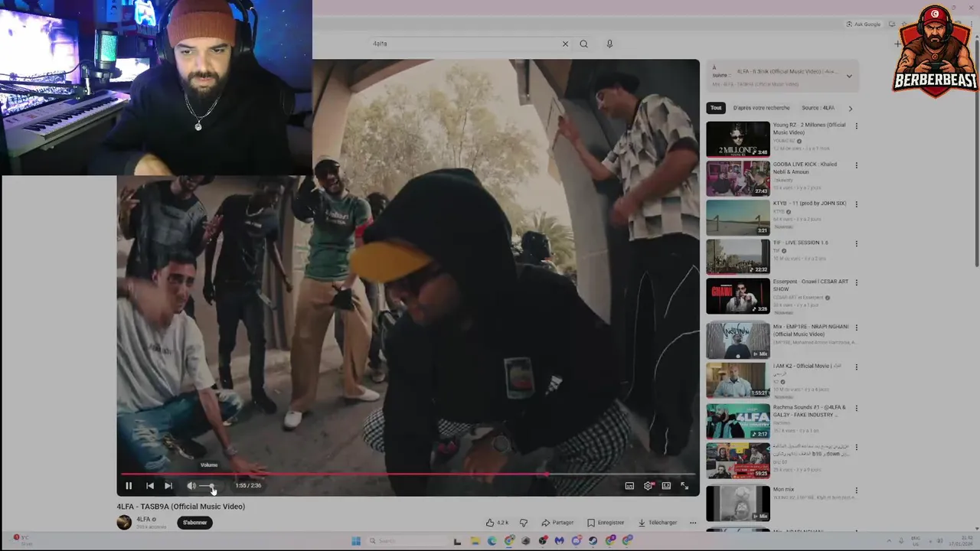
Task: Like the video with thumbs up
Action: pyautogui.click(x=497, y=523)
